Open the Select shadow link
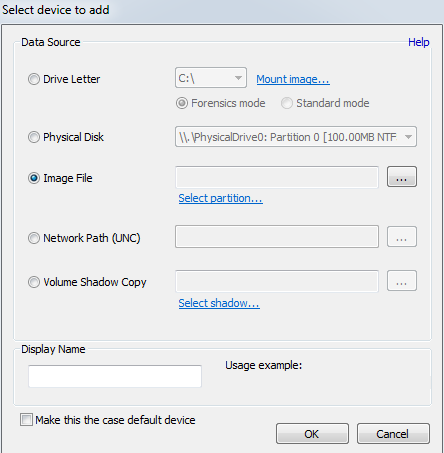 click(219, 303)
